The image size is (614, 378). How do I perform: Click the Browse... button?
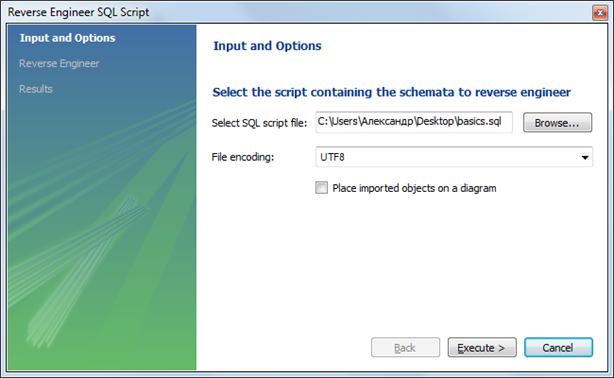(x=557, y=123)
